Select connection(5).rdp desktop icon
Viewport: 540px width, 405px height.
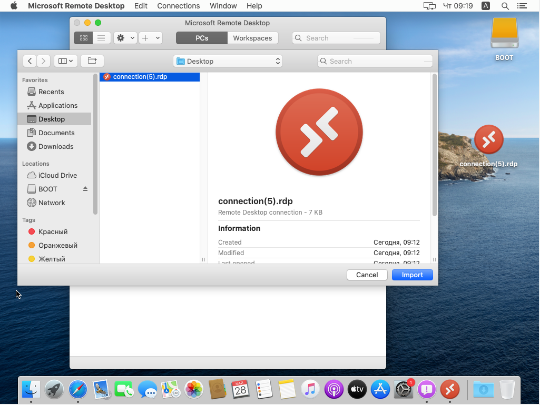tap(489, 146)
